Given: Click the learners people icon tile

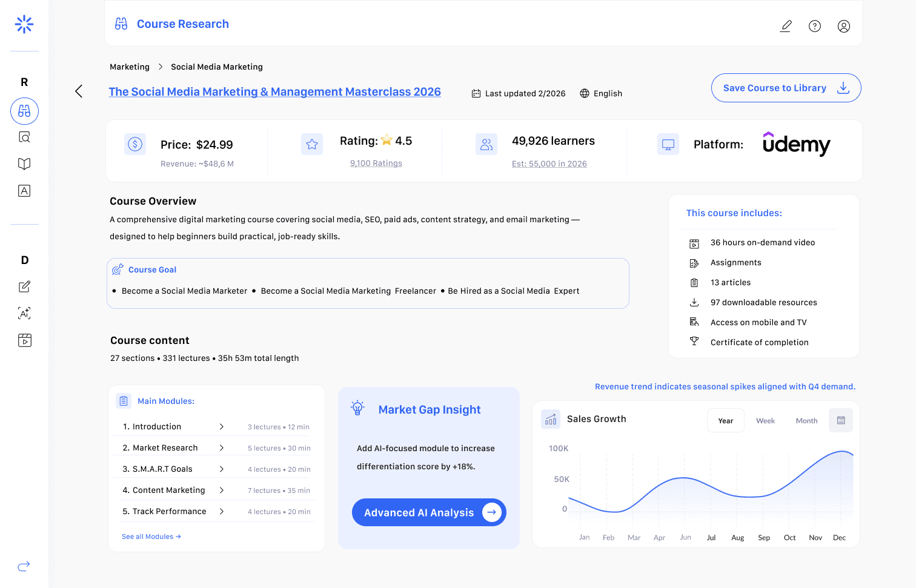Looking at the screenshot, I should click(x=486, y=144).
